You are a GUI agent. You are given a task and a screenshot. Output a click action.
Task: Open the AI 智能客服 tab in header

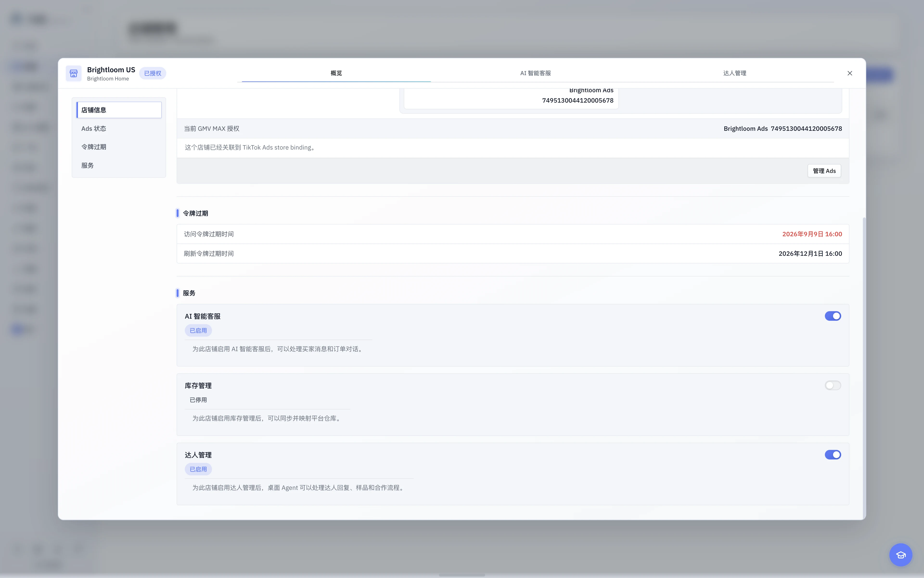[535, 73]
